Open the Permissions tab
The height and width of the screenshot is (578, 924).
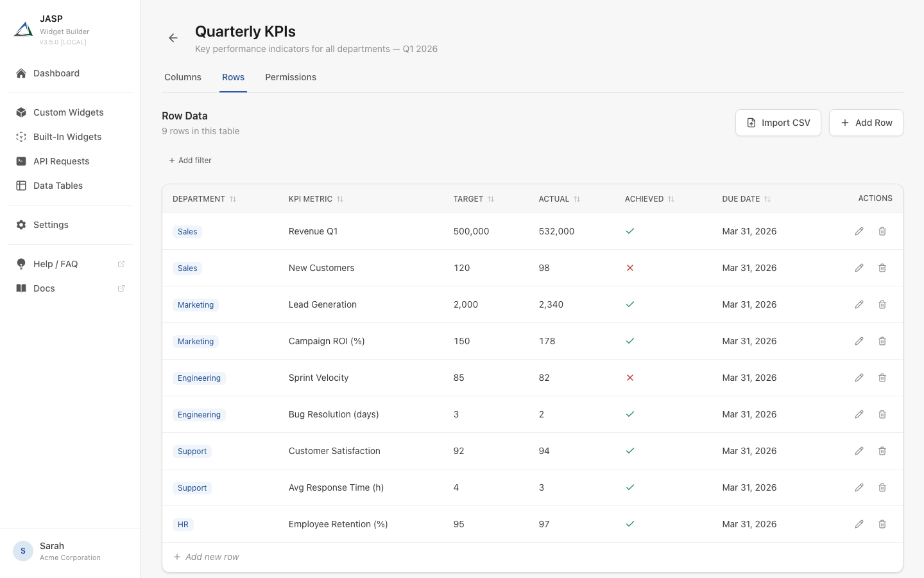pyautogui.click(x=291, y=77)
